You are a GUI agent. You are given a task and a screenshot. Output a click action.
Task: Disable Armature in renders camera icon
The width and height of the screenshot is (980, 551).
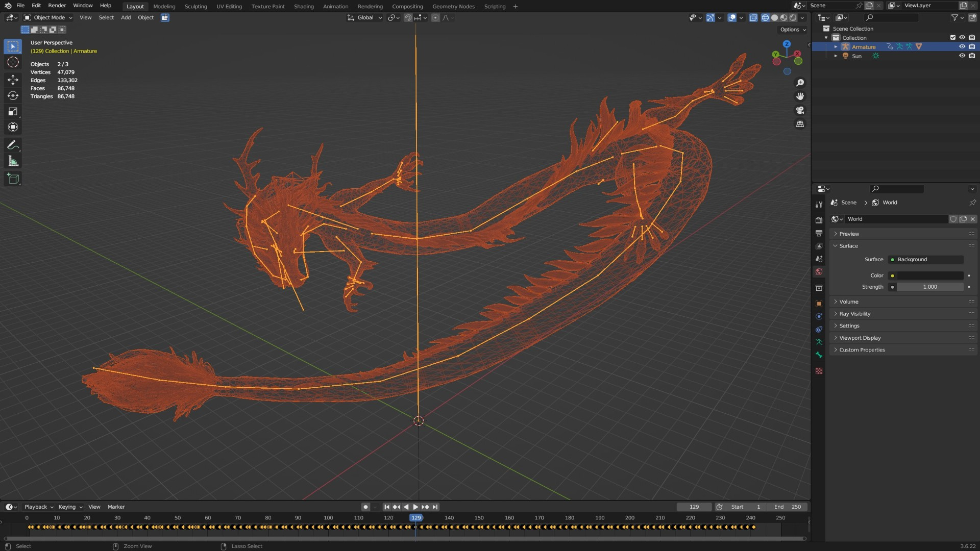[x=972, y=46]
